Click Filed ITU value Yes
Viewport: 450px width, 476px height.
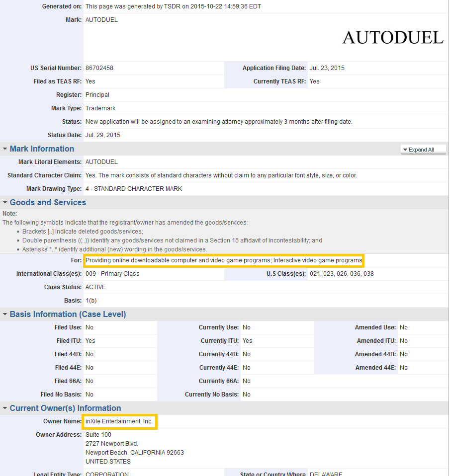90,341
